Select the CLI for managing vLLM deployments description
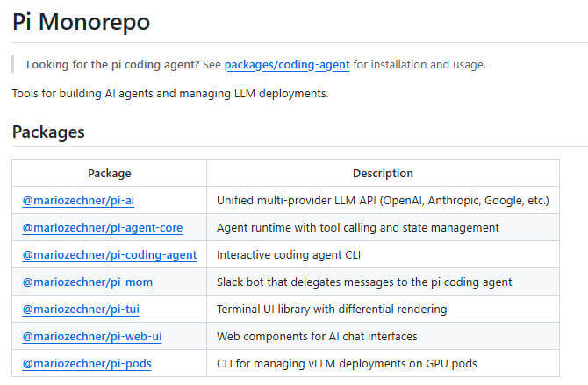Image resolution: width=588 pixels, height=385 pixels. click(x=347, y=364)
